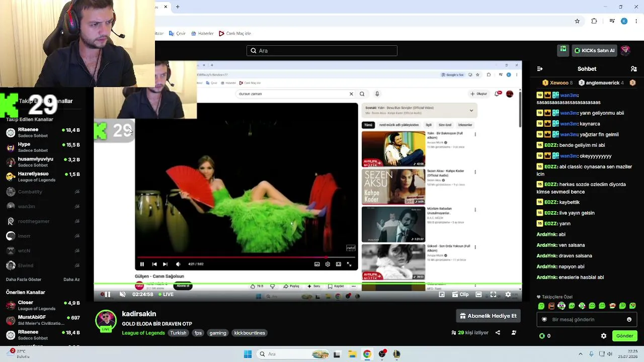Image resolution: width=644 pixels, height=362 pixels.
Task: Expand list with Daha Fazla Göster
Action: (24, 280)
